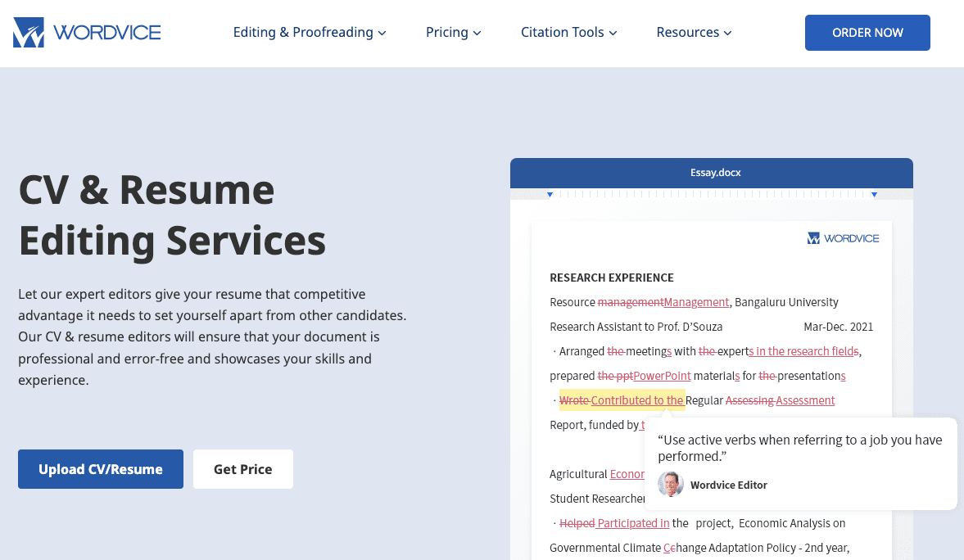Viewport: 964px width, 560px height.
Task: Click the 'CV & Resume Editing Services' heading
Action: (x=172, y=215)
